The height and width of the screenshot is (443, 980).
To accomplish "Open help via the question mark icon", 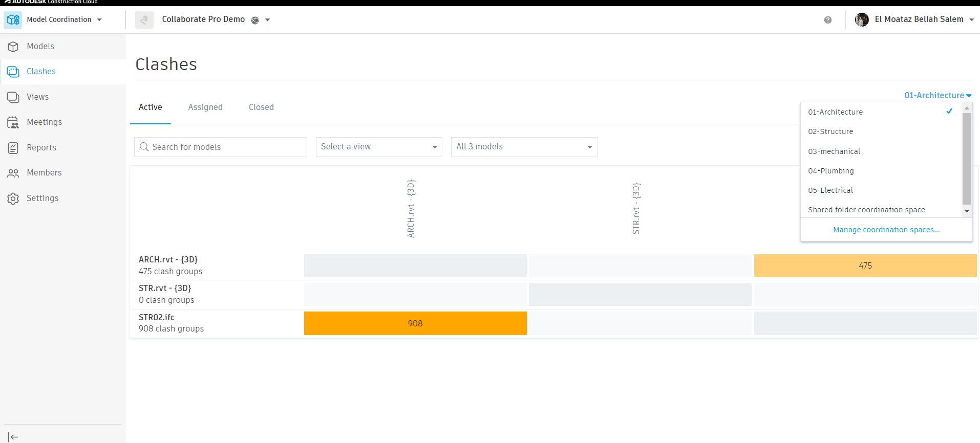I will [x=828, y=20].
